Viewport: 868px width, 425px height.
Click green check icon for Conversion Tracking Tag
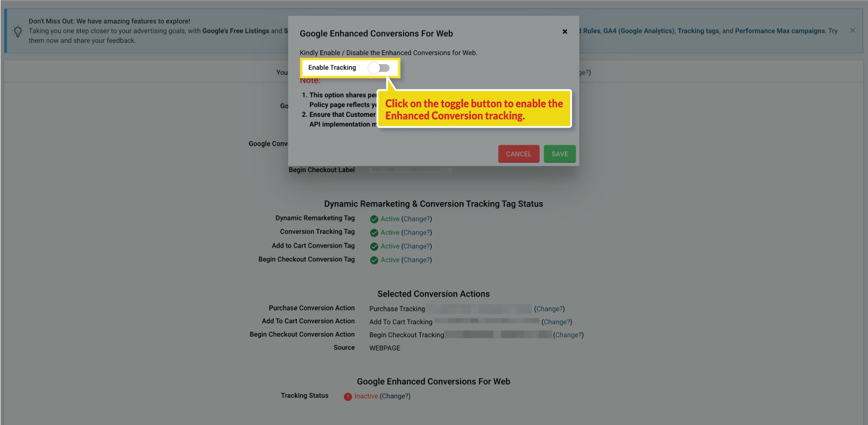(374, 232)
